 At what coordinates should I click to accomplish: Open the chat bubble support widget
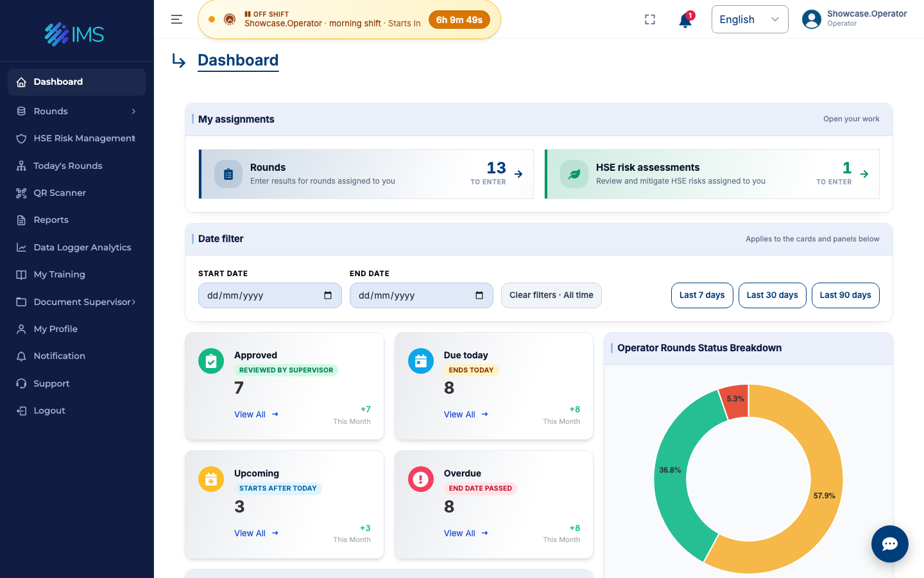coord(889,544)
